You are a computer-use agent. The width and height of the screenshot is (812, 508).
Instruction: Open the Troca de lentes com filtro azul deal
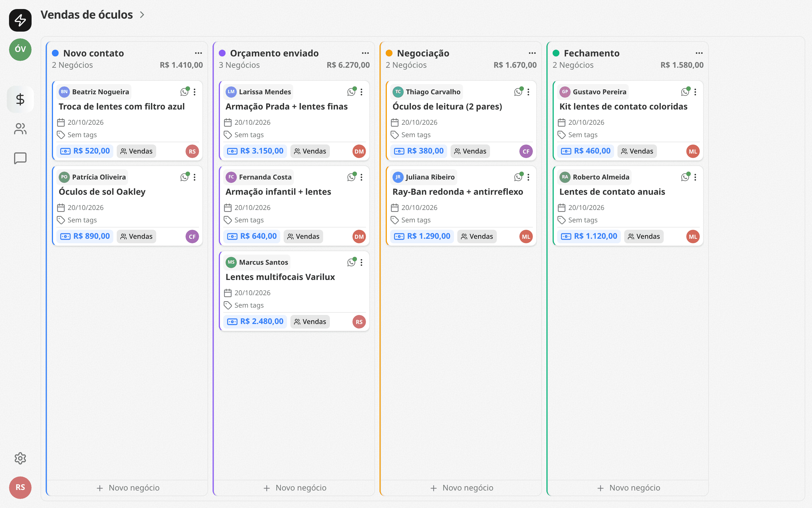(x=122, y=106)
